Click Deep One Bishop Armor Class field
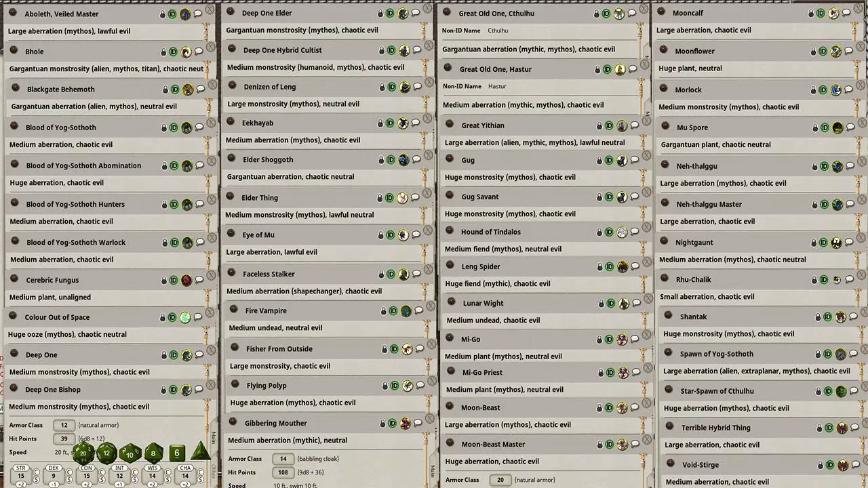This screenshot has height=488, width=868. 64,426
